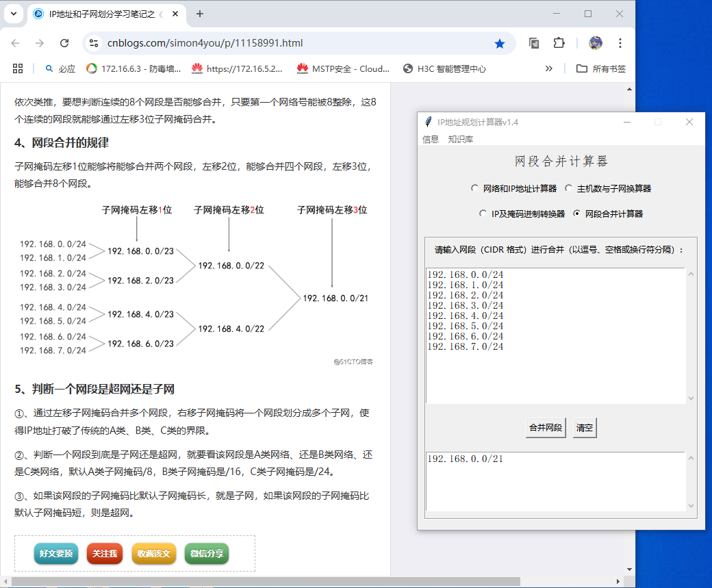Click page vertical scrollbar down arrow
The height and width of the screenshot is (588, 712).
(x=629, y=570)
